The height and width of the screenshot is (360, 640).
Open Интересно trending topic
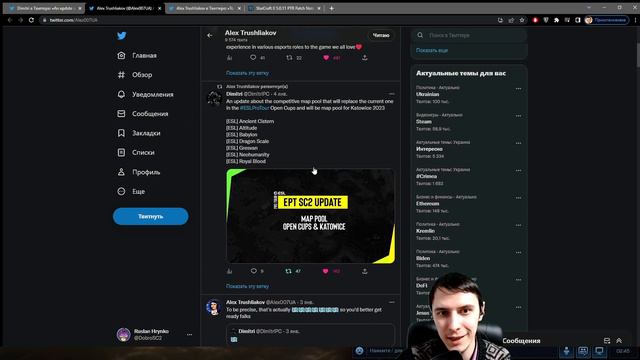429,149
